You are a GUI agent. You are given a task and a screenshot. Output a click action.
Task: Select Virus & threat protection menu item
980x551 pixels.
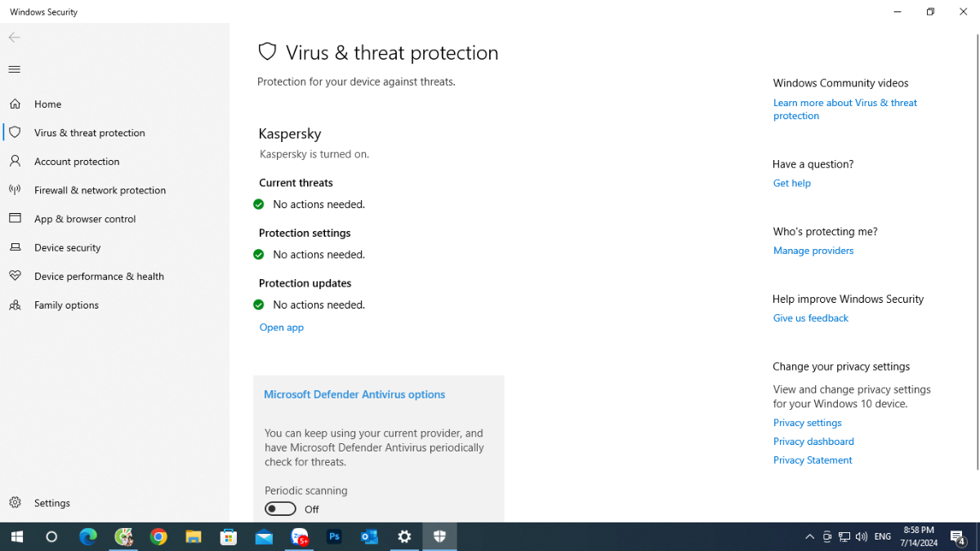[90, 132]
